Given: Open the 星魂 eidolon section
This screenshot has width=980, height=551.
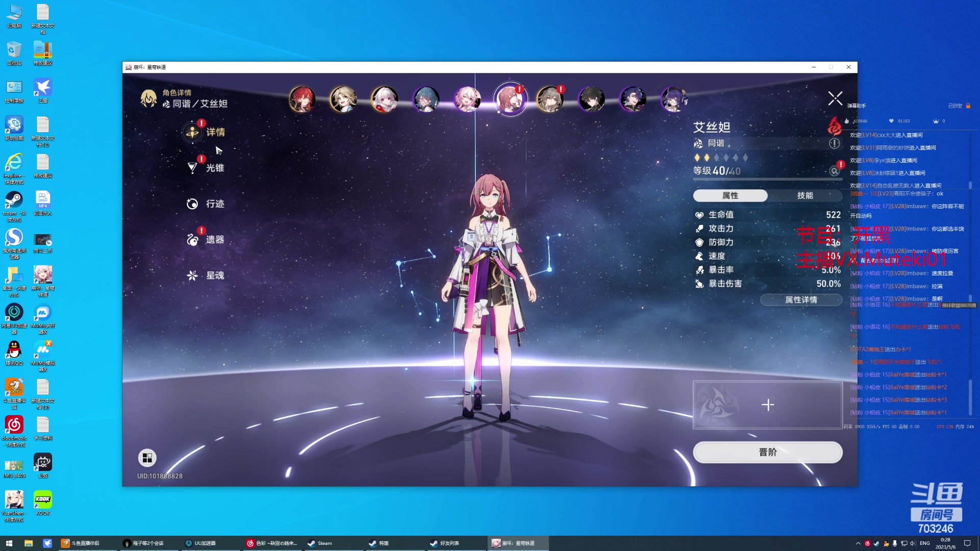Looking at the screenshot, I should pyautogui.click(x=205, y=275).
